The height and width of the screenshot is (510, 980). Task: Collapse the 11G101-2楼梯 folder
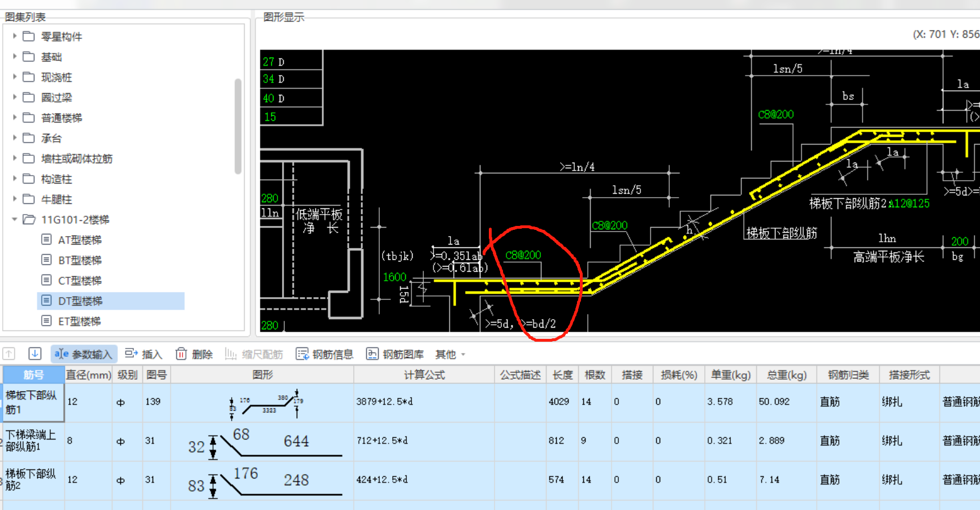[15, 219]
